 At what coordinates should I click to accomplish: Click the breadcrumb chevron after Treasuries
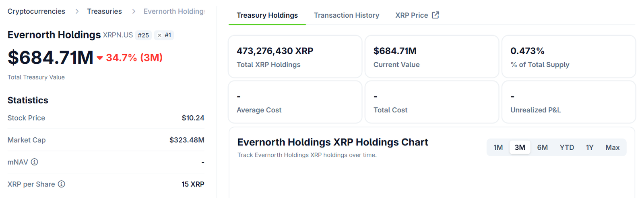click(134, 11)
